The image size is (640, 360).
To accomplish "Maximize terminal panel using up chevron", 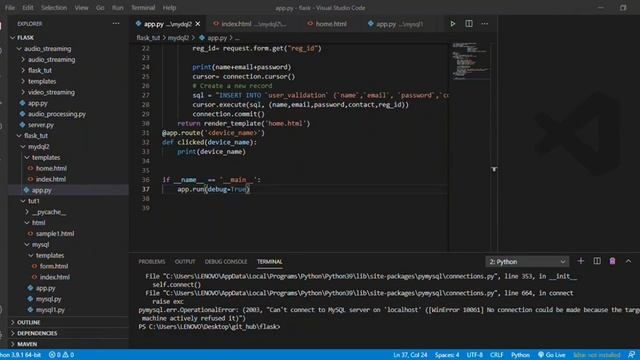I will (629, 261).
